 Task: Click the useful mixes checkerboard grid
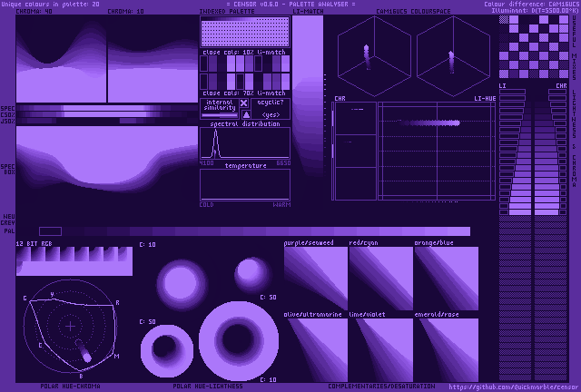[533, 47]
